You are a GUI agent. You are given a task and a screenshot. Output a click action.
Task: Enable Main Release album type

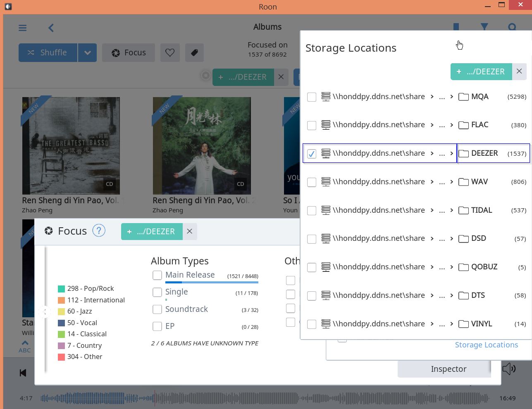[157, 275]
